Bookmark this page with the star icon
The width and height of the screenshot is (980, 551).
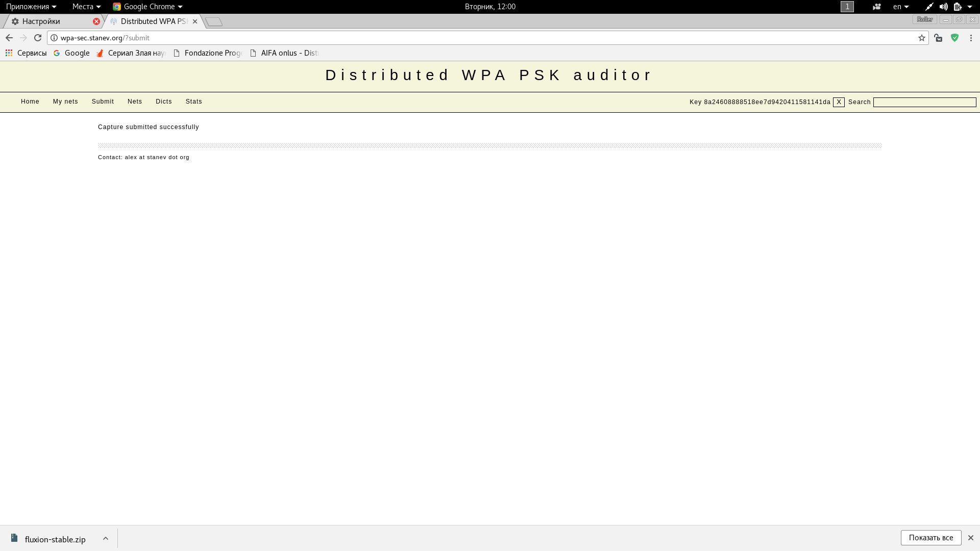tap(922, 38)
